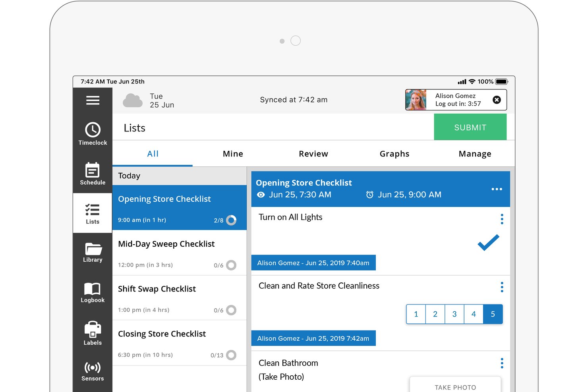Click the Alison Gomez 7:40am completion tag
This screenshot has height=392, width=588.
[313, 263]
